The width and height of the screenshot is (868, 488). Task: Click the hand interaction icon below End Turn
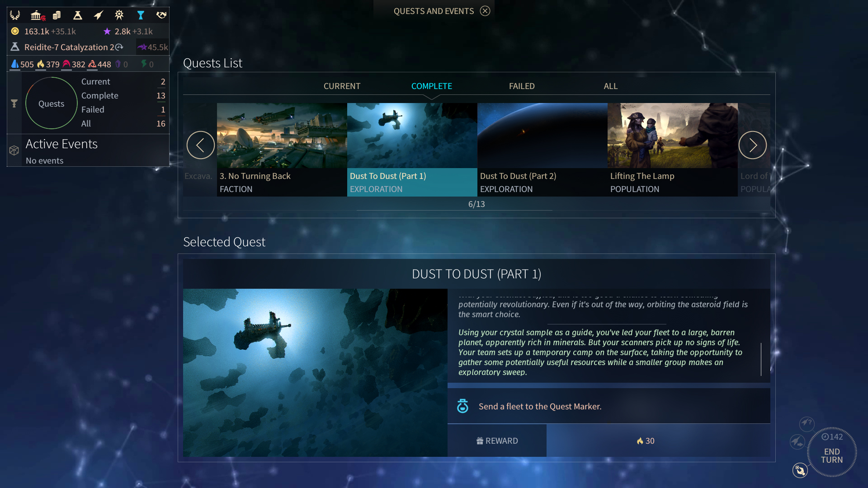pyautogui.click(x=799, y=470)
